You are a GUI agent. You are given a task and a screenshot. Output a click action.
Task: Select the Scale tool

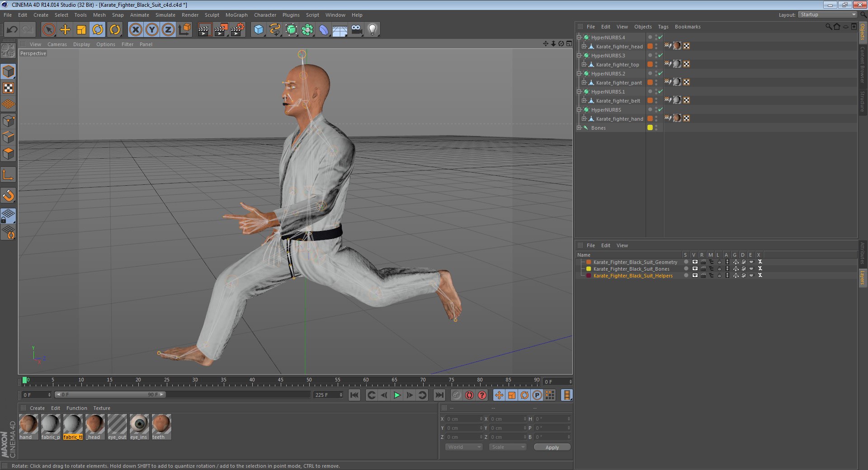(81, 30)
